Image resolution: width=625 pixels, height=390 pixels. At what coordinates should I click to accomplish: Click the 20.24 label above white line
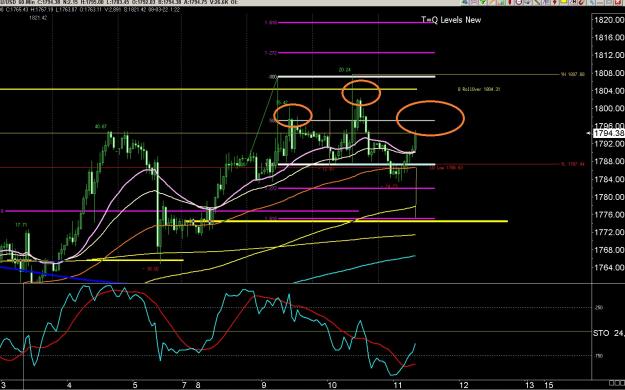tap(345, 70)
